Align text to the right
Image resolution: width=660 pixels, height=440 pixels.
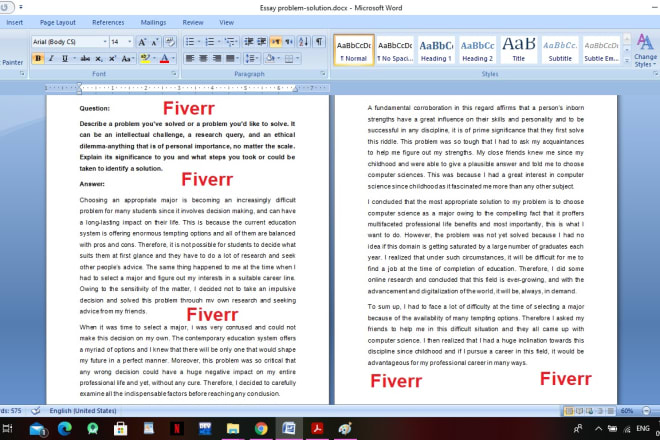coord(217,58)
